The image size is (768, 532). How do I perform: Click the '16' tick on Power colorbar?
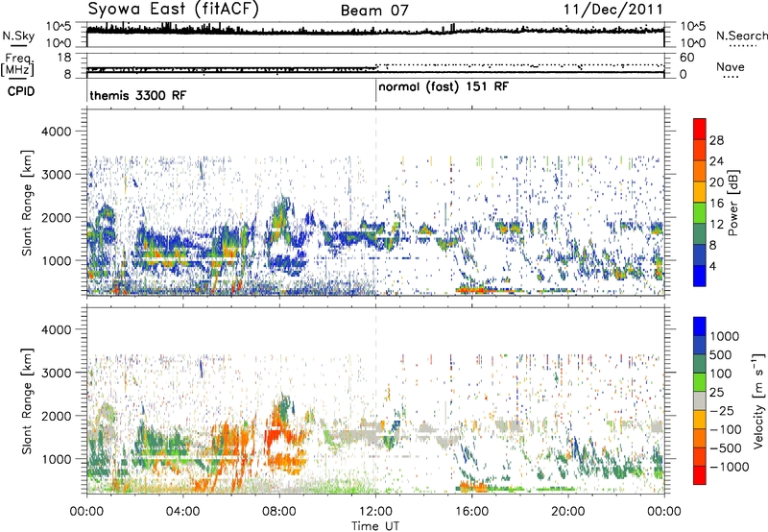point(716,204)
